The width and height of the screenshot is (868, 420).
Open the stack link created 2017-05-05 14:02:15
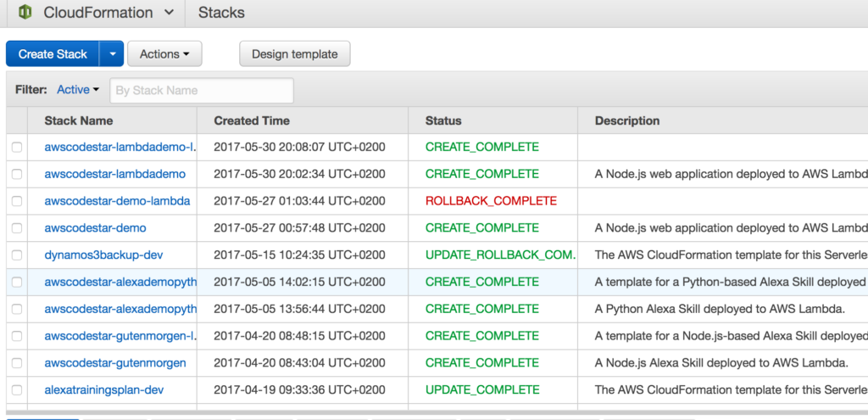[120, 282]
